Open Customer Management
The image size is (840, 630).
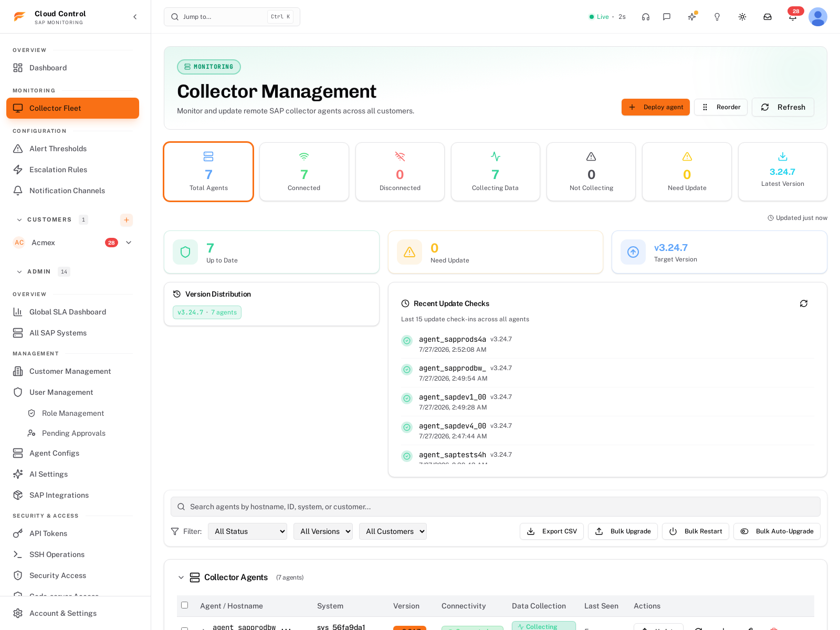pos(72,371)
